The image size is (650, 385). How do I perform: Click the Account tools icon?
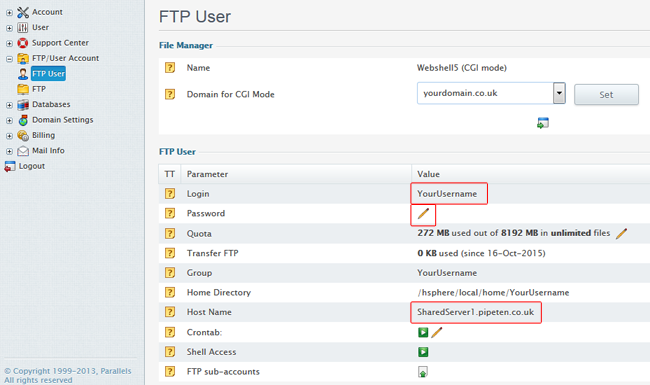(x=23, y=12)
